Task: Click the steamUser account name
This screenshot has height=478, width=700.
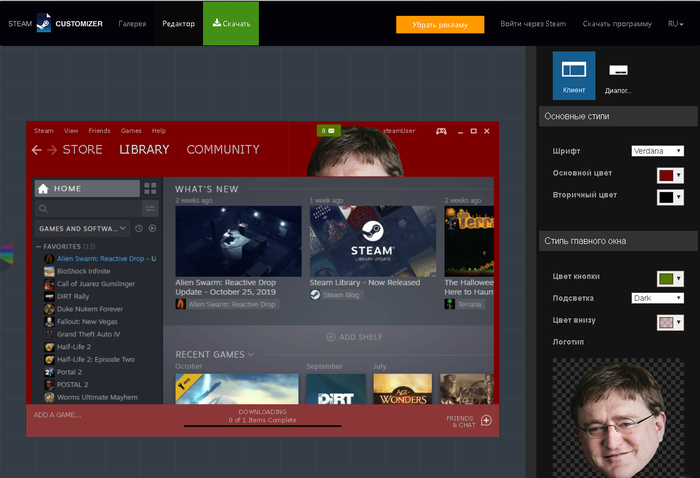Action: coord(399,131)
